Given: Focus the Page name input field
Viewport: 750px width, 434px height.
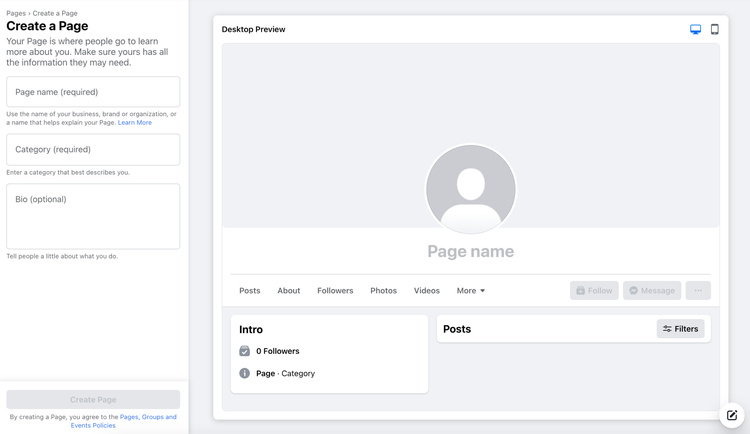Looking at the screenshot, I should pyautogui.click(x=93, y=92).
